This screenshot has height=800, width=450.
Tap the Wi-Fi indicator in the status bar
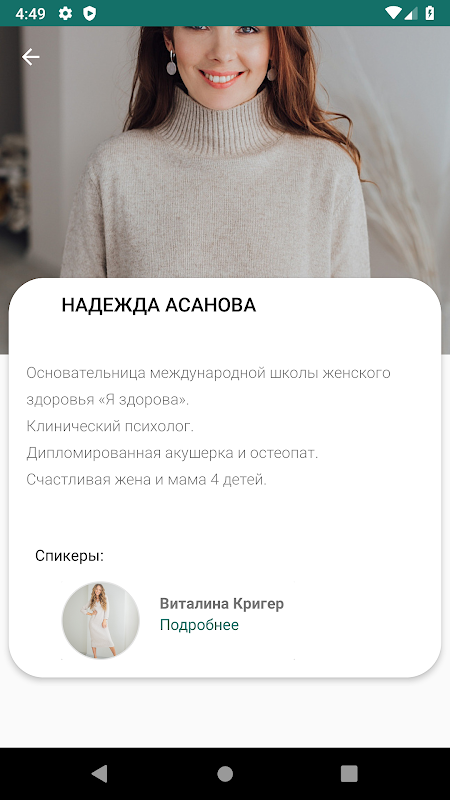click(393, 13)
